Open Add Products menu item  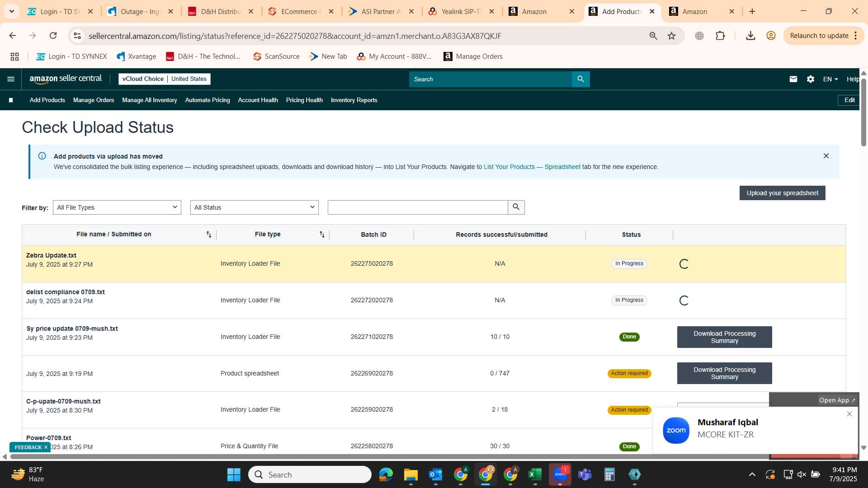[47, 100]
